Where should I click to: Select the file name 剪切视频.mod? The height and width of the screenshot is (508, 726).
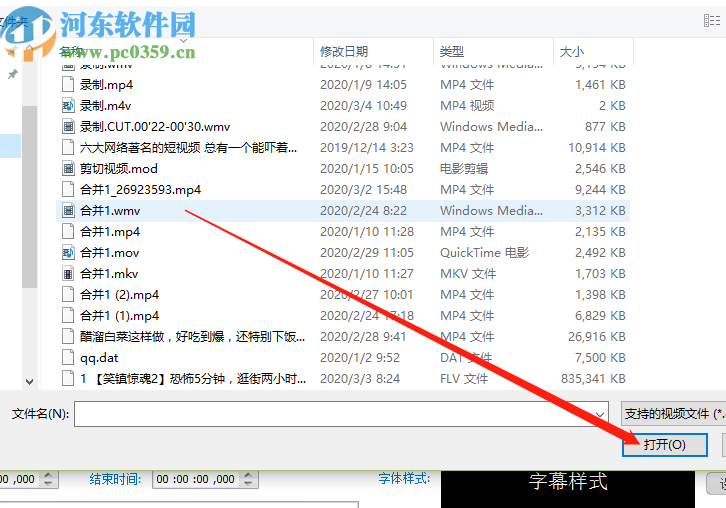tap(119, 169)
